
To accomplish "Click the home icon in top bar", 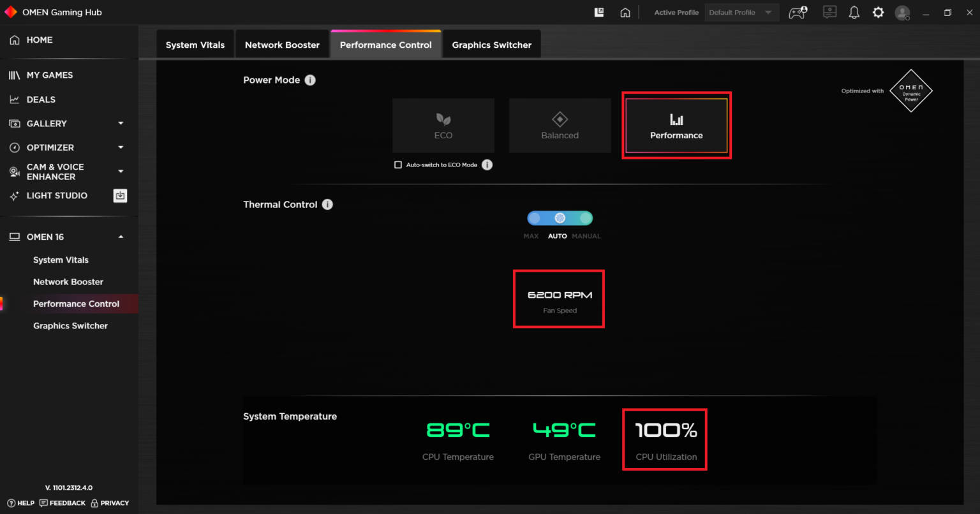I will tap(625, 13).
